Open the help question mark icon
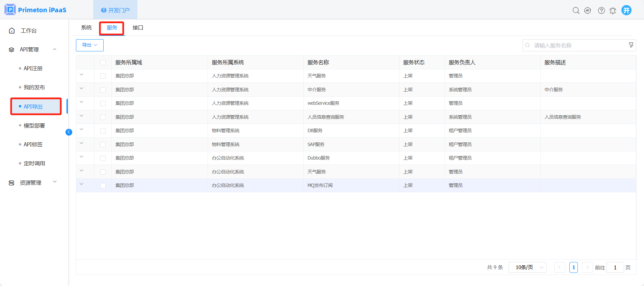644x286 pixels. click(x=601, y=10)
